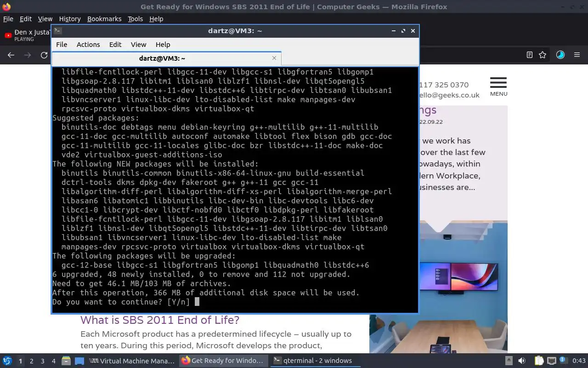The height and width of the screenshot is (368, 588).
Task: Open the qterminal File menu
Action: (62, 45)
